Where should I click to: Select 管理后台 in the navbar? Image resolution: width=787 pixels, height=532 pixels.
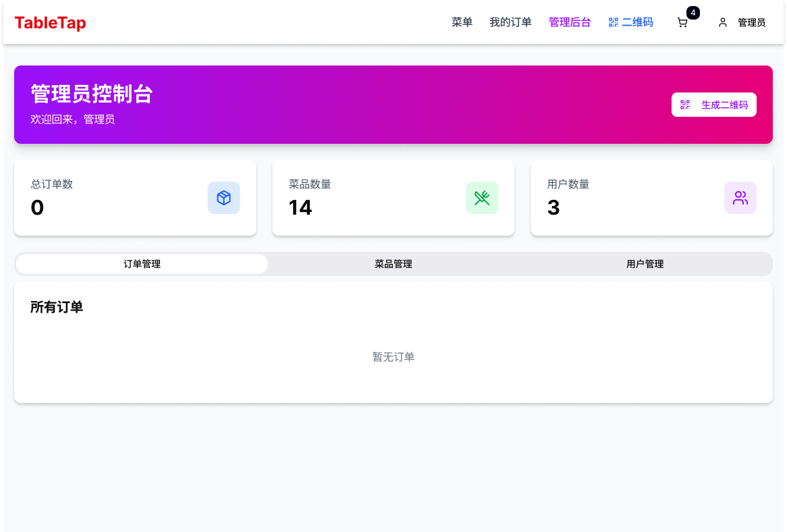coord(570,22)
